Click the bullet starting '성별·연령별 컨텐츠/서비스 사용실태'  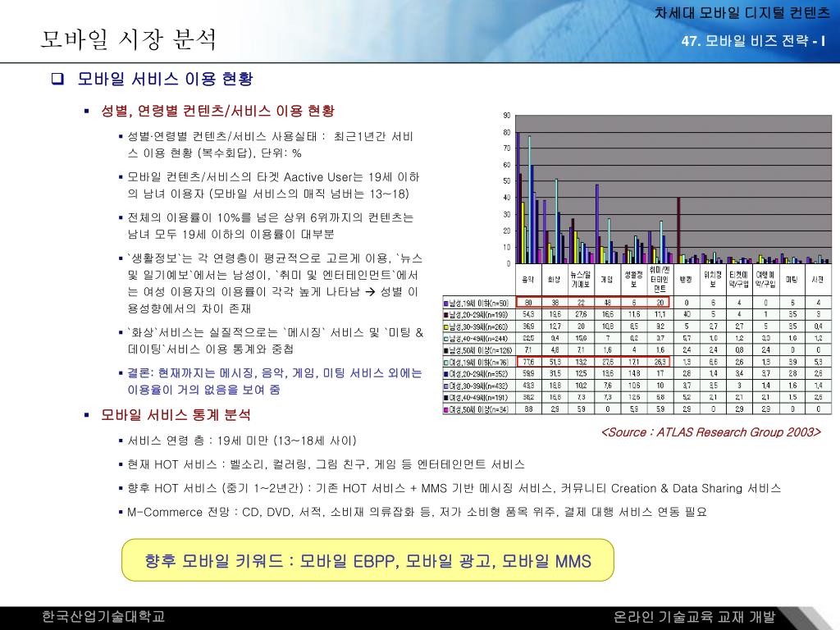(270, 144)
